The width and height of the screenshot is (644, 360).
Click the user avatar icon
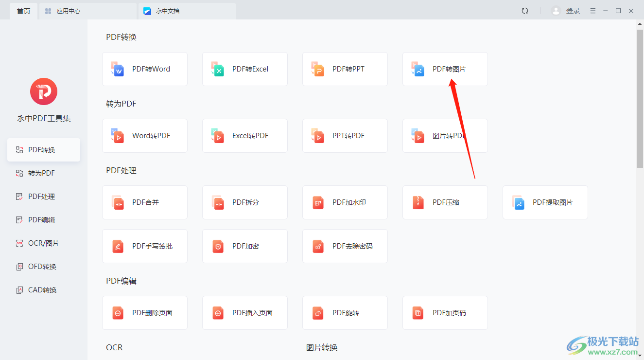click(556, 11)
